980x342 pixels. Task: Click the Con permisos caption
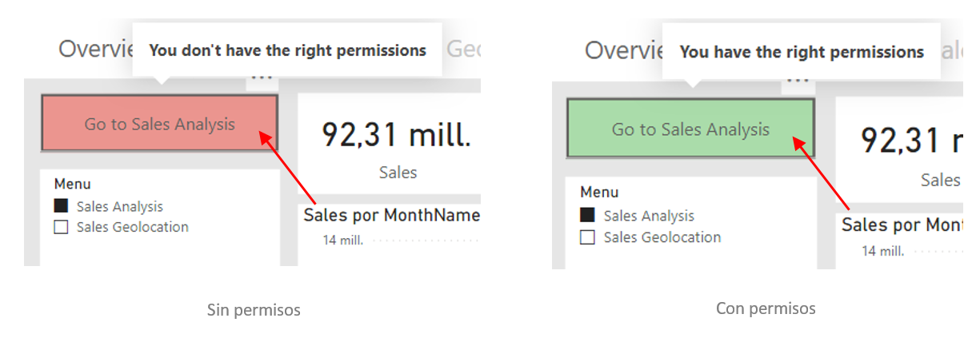[766, 308]
